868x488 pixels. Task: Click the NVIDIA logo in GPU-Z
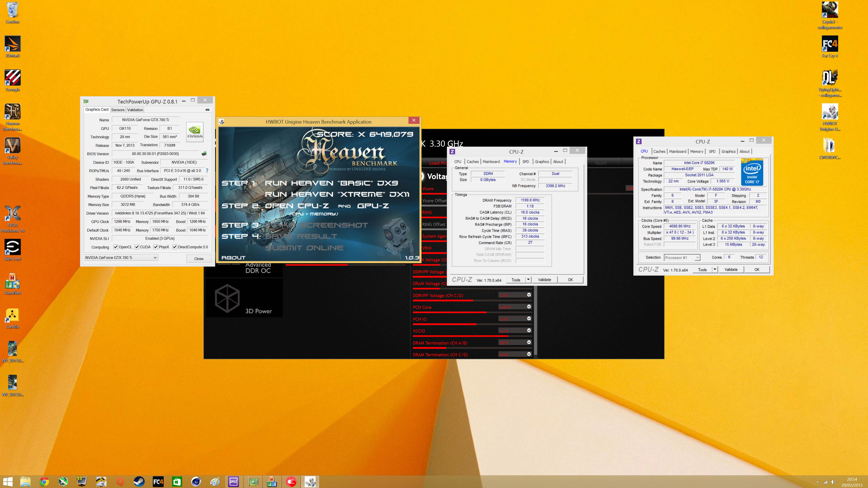click(x=195, y=132)
